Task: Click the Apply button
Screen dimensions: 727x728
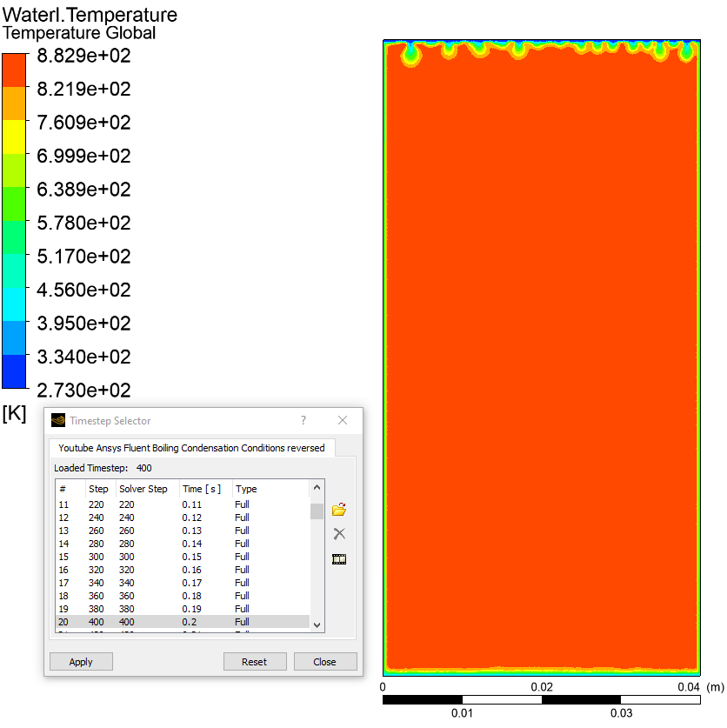Action: 81,662
